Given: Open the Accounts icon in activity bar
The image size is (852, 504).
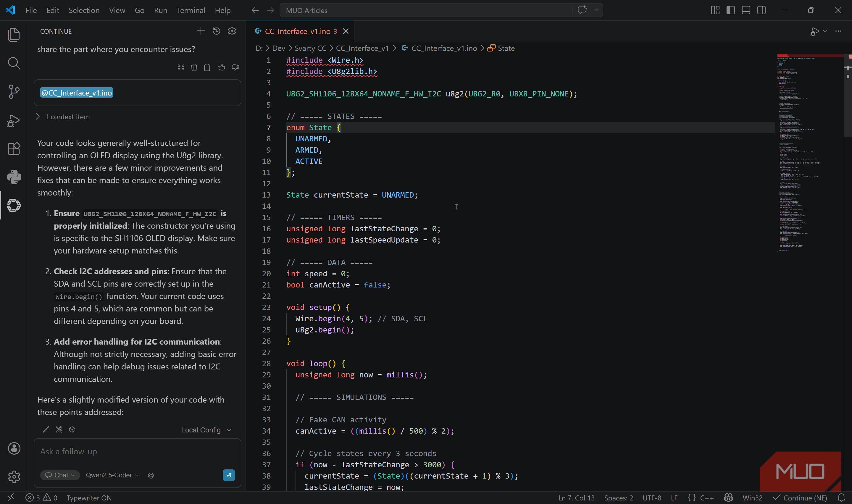Looking at the screenshot, I should pyautogui.click(x=14, y=448).
